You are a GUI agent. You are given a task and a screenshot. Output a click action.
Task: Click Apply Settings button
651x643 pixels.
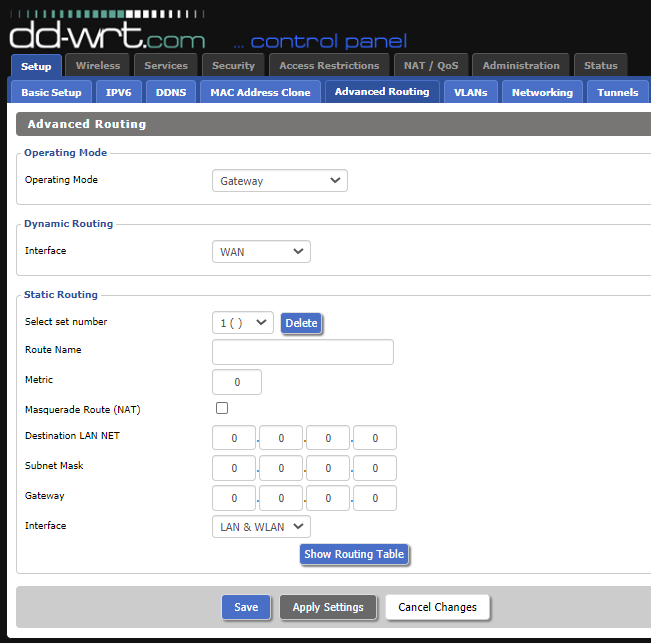click(328, 607)
